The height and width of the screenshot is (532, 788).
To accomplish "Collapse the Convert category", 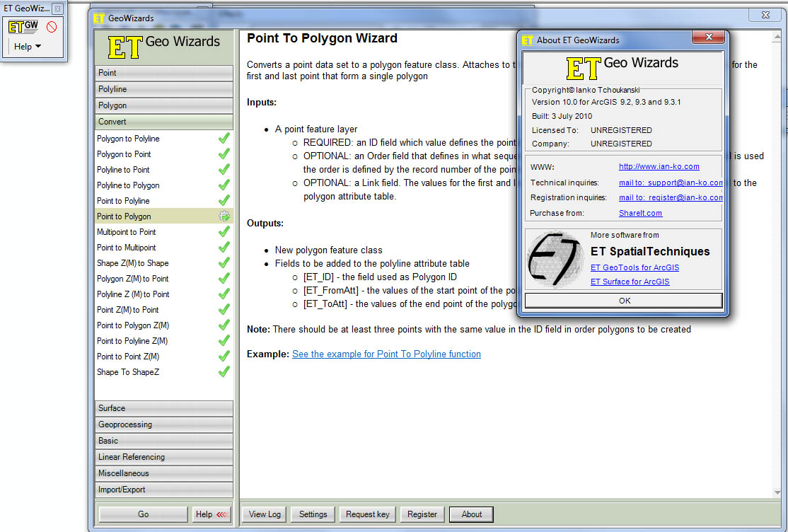I will pos(164,122).
